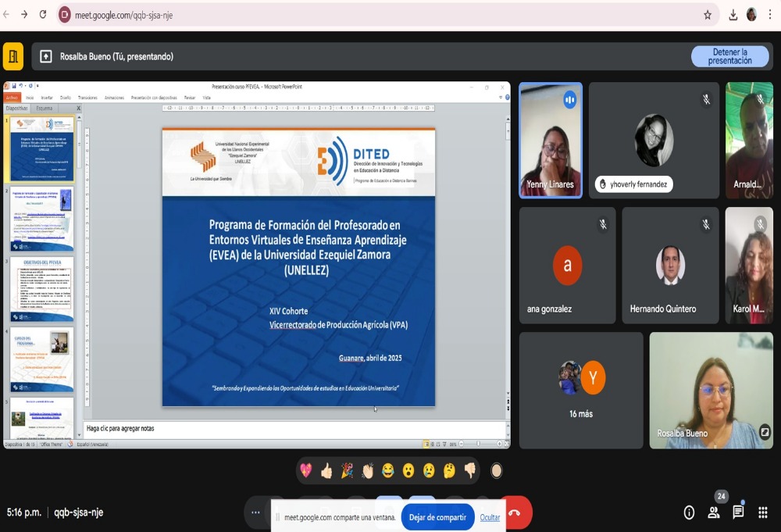The height and width of the screenshot is (532, 781).
Task: Open the meeting details info icon
Action: [689, 512]
